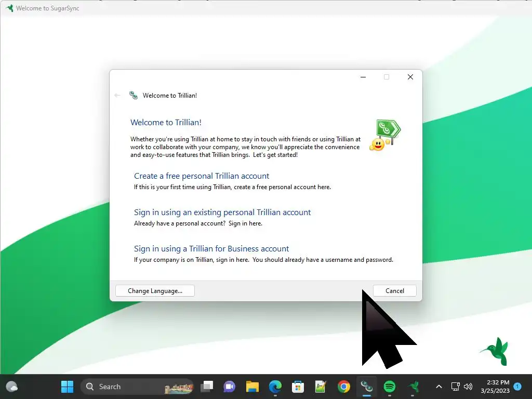Open the Chat app on the taskbar
Screen dimensions: 532x399
(229, 387)
